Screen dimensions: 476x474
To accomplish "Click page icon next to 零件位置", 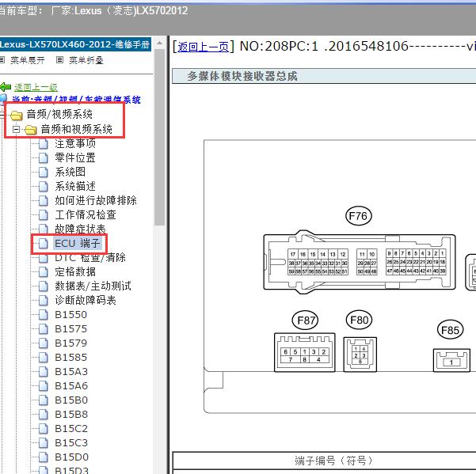I will [44, 158].
